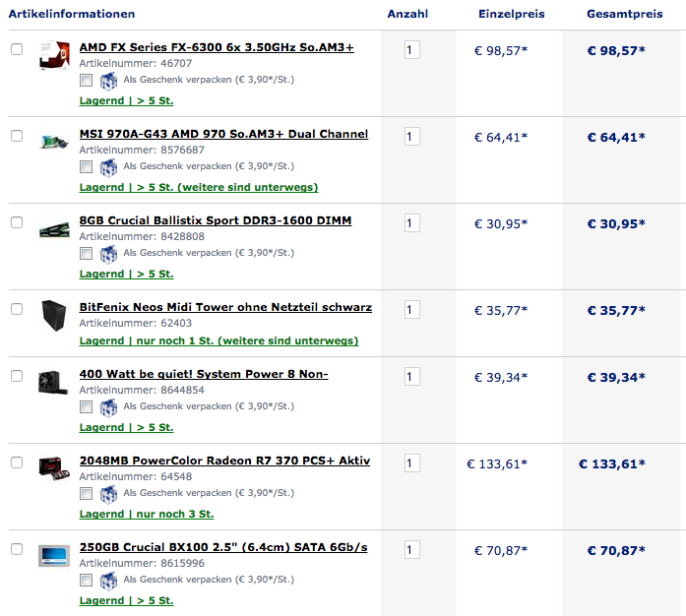This screenshot has width=686, height=616.
Task: Open the PowerColor Radeon graphics card thumbnail
Action: [54, 469]
